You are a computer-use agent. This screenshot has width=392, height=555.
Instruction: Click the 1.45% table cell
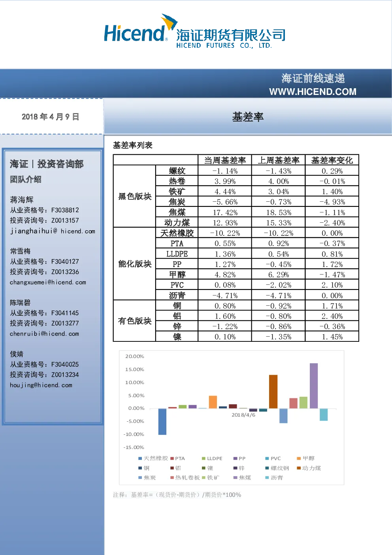[x=332, y=337]
